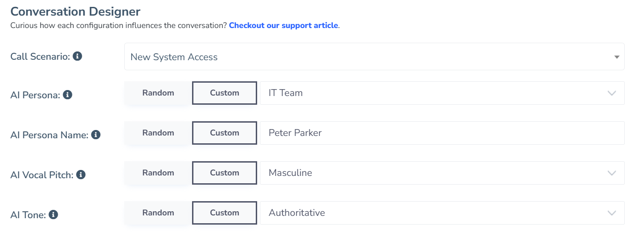Choose Custom for AI Tone

225,213
